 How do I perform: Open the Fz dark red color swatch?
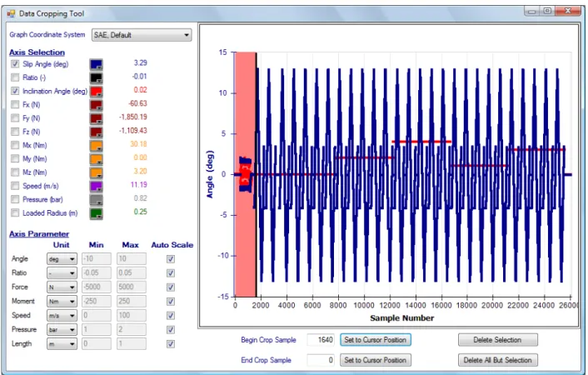[x=96, y=132]
